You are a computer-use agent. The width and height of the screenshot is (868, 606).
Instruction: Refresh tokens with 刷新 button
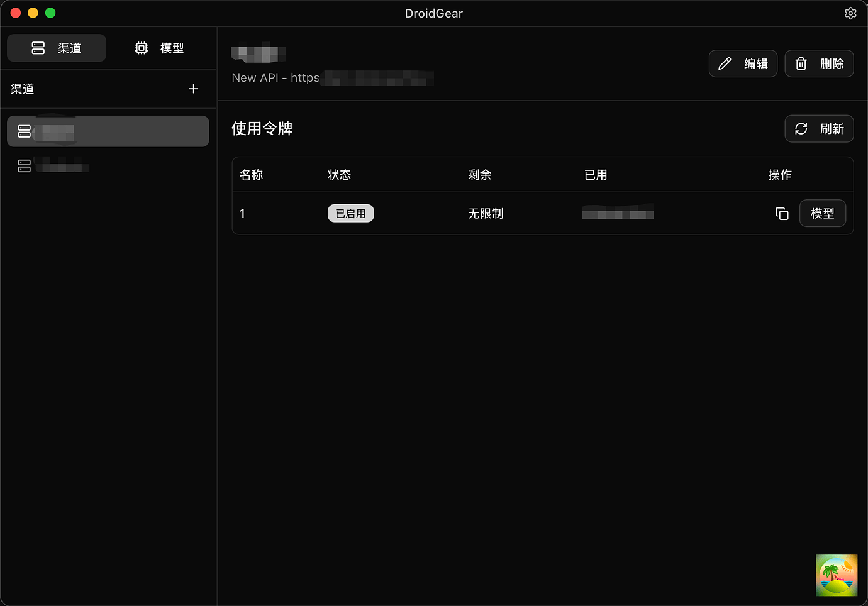[819, 129]
